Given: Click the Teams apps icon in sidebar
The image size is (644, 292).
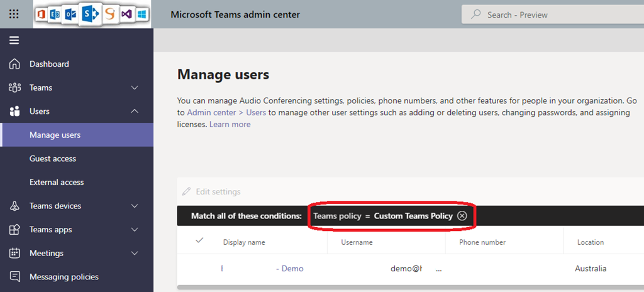Looking at the screenshot, I should [x=14, y=230].
